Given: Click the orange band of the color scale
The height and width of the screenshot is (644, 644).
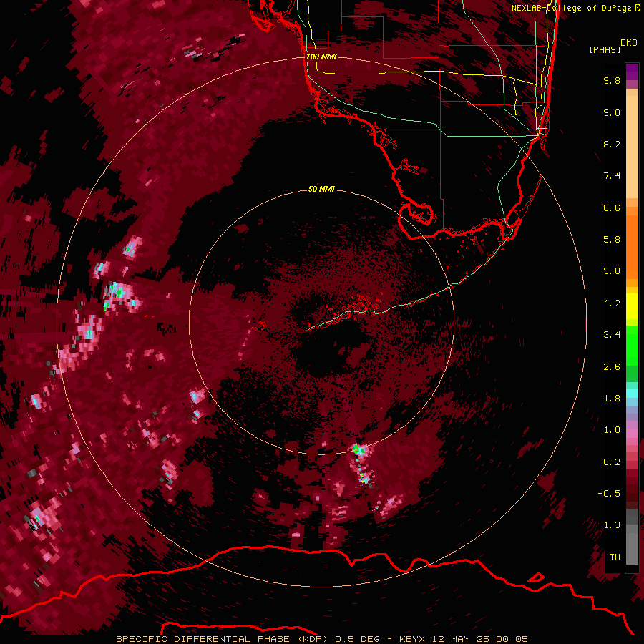Looking at the screenshot, I should click(632, 246).
